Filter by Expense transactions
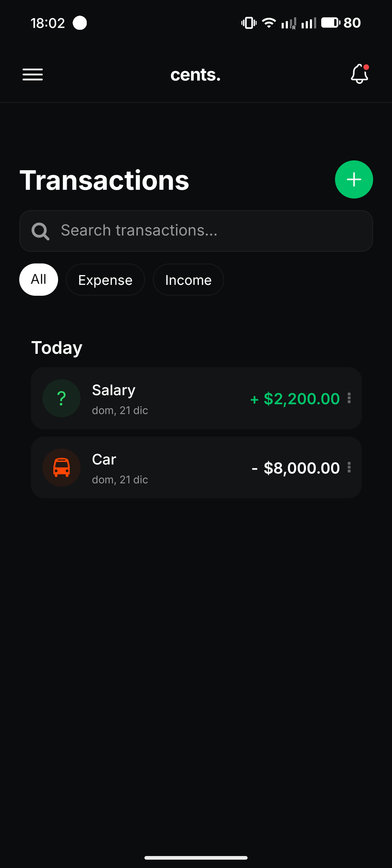 pos(105,280)
